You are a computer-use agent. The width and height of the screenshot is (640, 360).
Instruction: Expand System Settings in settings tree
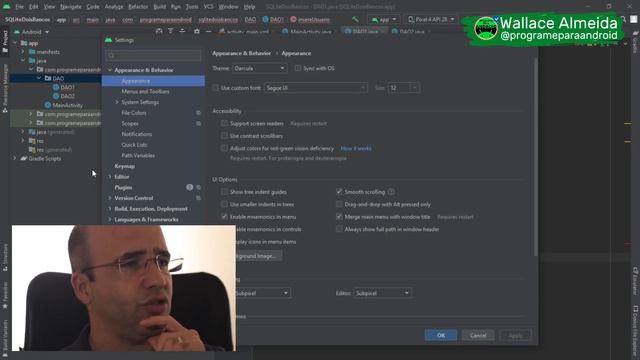(117, 102)
